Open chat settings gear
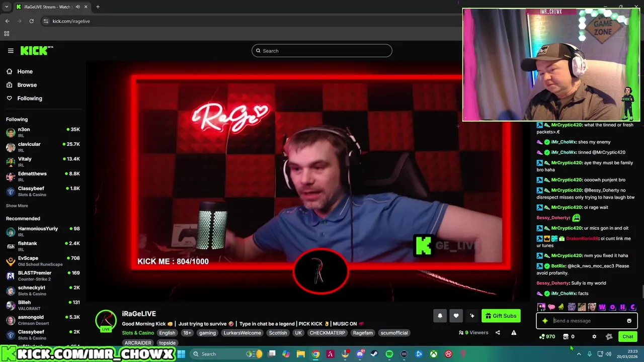Image resolution: width=644 pixels, height=362 pixels. click(594, 337)
